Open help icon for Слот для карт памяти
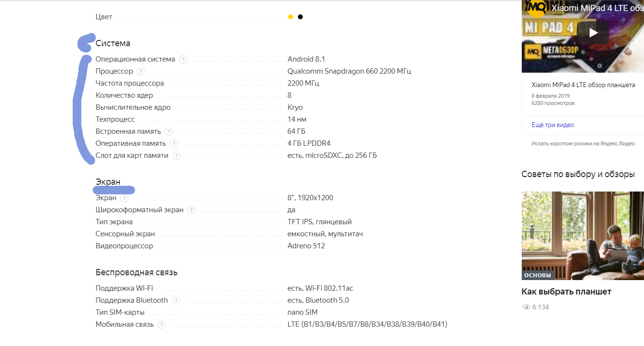The height and width of the screenshot is (346, 644). pos(176,156)
